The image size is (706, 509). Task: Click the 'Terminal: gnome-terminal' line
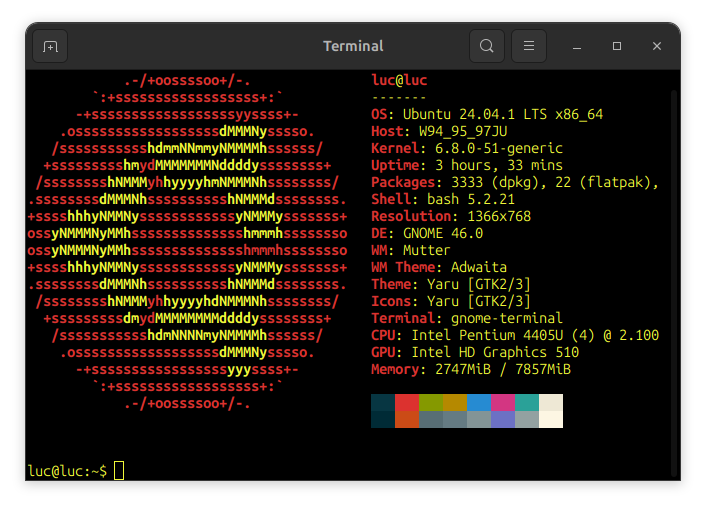[x=467, y=318]
